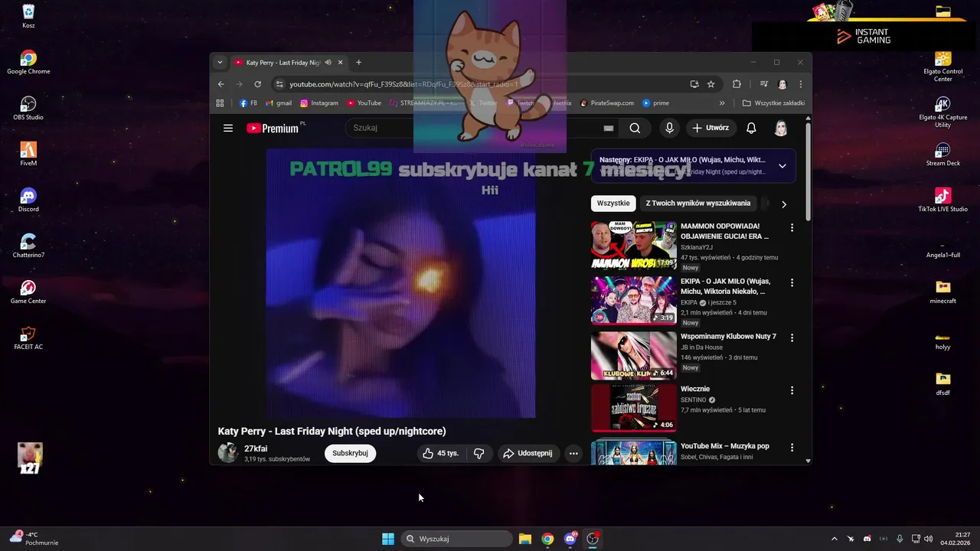Screen dimensions: 980x551
Task: Open the 27kfai channel avatar
Action: [227, 453]
